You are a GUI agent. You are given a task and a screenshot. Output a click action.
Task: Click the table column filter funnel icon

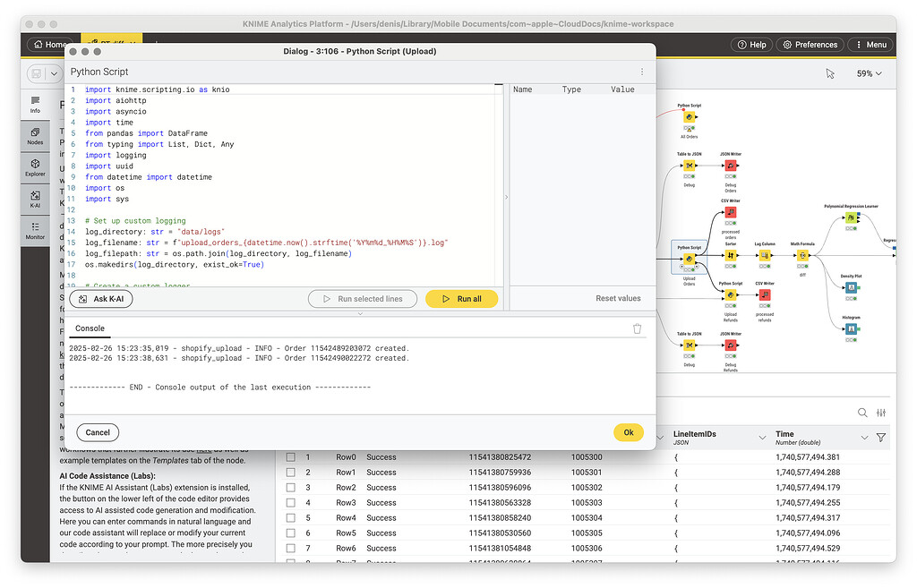click(880, 438)
